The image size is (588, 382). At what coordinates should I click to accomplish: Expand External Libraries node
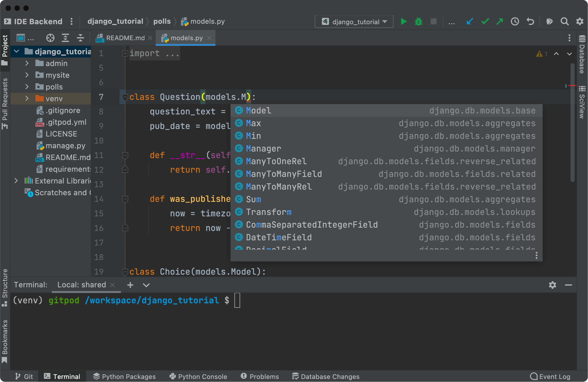[16, 181]
